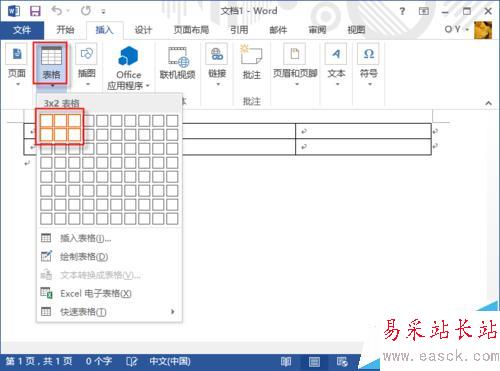Image resolution: width=500 pixels, height=371 pixels.
Task: Choose Excel 电子表格(X) menu entry
Action: (109, 294)
